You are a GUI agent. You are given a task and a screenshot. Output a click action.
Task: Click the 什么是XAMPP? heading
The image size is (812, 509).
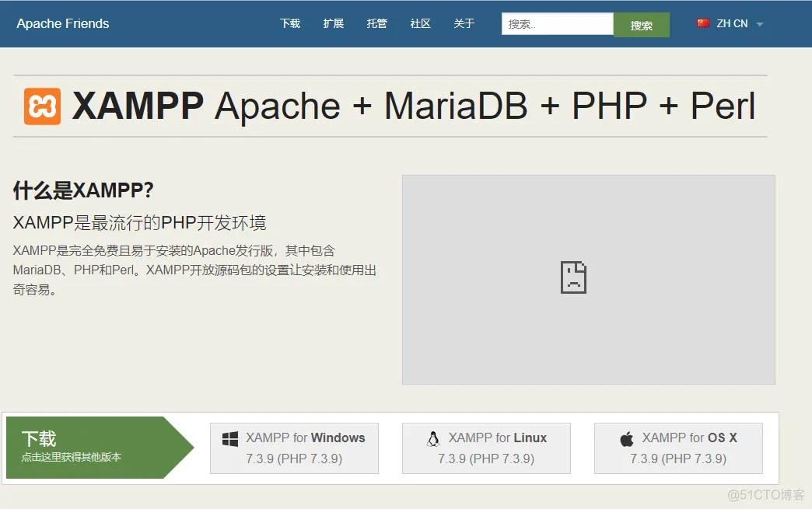[83, 190]
